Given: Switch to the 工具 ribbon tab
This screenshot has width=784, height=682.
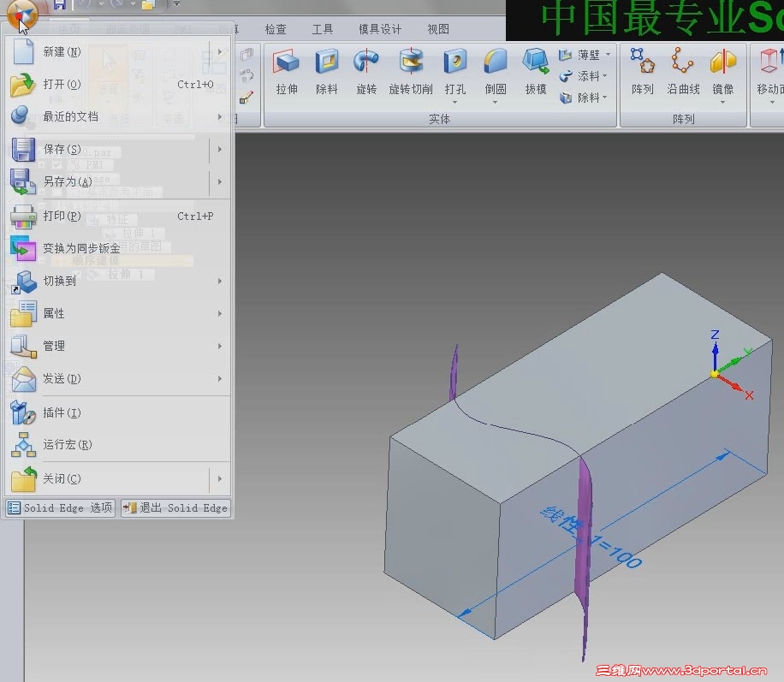Looking at the screenshot, I should pyautogui.click(x=323, y=29).
